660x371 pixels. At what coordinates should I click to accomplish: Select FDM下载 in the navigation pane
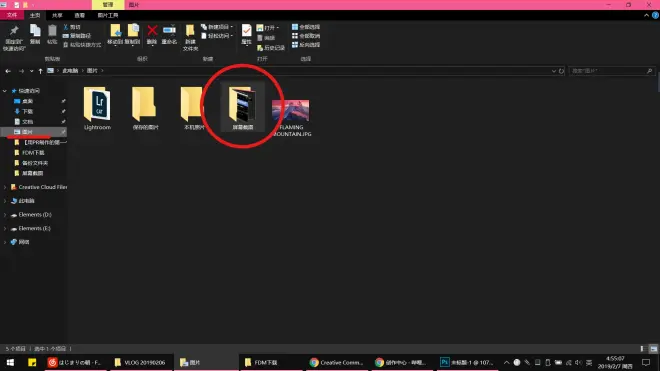pyautogui.click(x=33, y=153)
